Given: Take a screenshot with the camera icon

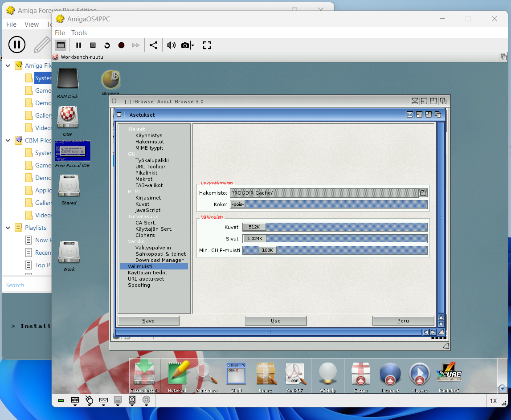Looking at the screenshot, I should tap(185, 45).
